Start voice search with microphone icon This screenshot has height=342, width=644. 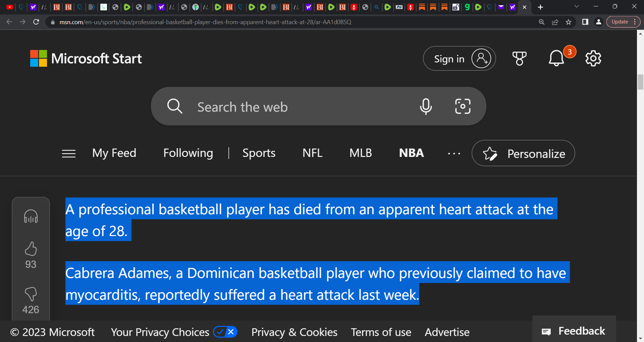tap(426, 106)
